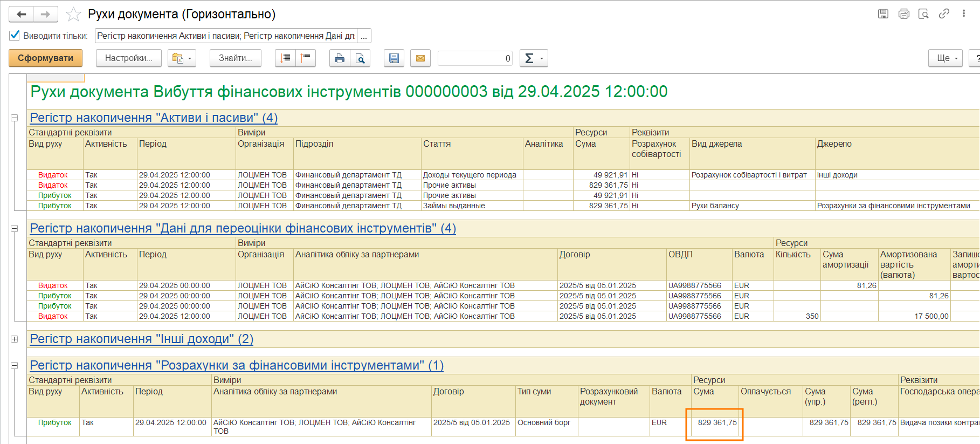Click the blue floppy disk save icon
This screenshot has height=444, width=980.
(394, 58)
